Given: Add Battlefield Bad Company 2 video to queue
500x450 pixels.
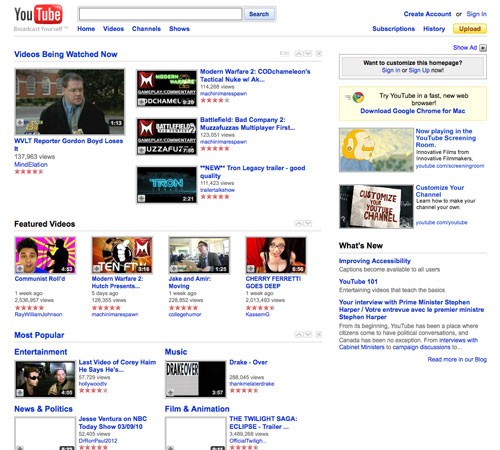Looking at the screenshot, I should coord(142,150).
